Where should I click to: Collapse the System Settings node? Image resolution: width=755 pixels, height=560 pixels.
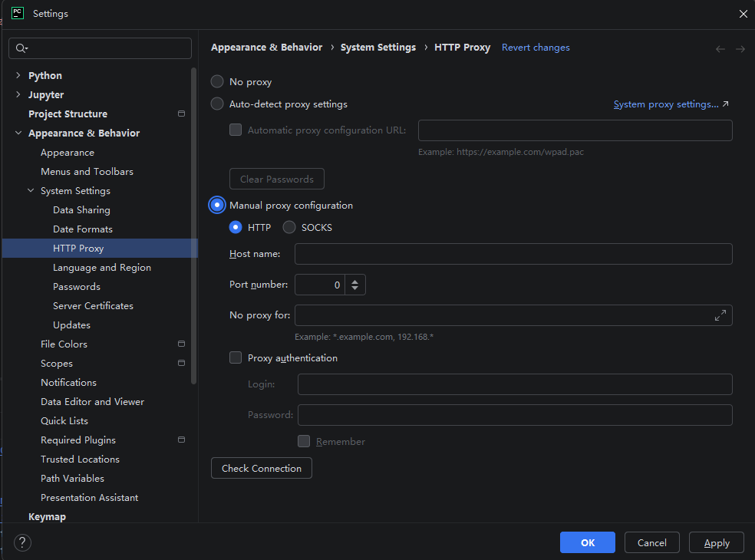click(x=31, y=191)
